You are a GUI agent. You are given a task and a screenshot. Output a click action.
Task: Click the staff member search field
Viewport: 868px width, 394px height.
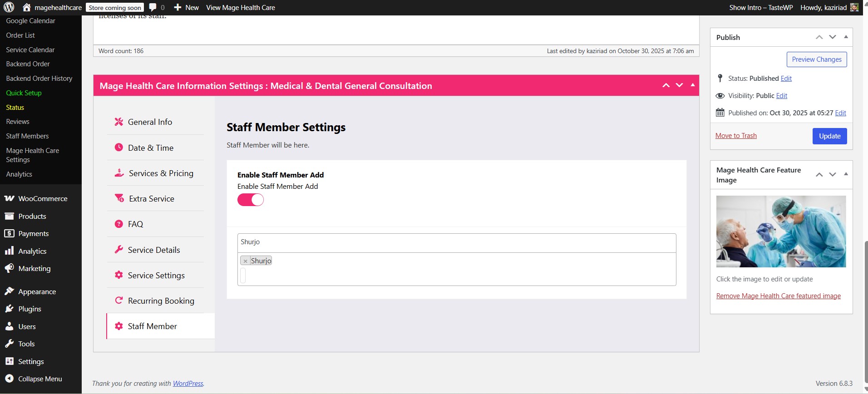click(x=456, y=242)
